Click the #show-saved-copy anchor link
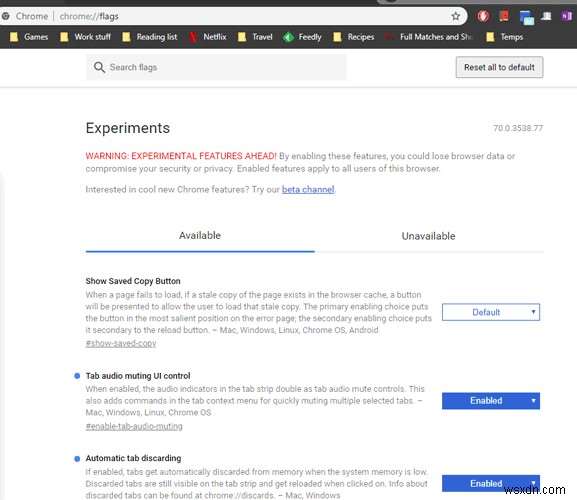Image resolution: width=577 pixels, height=500 pixels. pos(121,343)
